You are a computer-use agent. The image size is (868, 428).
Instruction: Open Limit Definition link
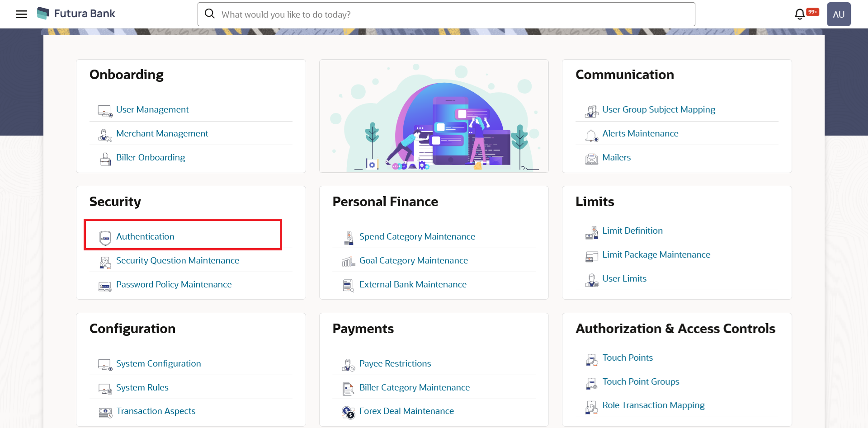pos(632,230)
